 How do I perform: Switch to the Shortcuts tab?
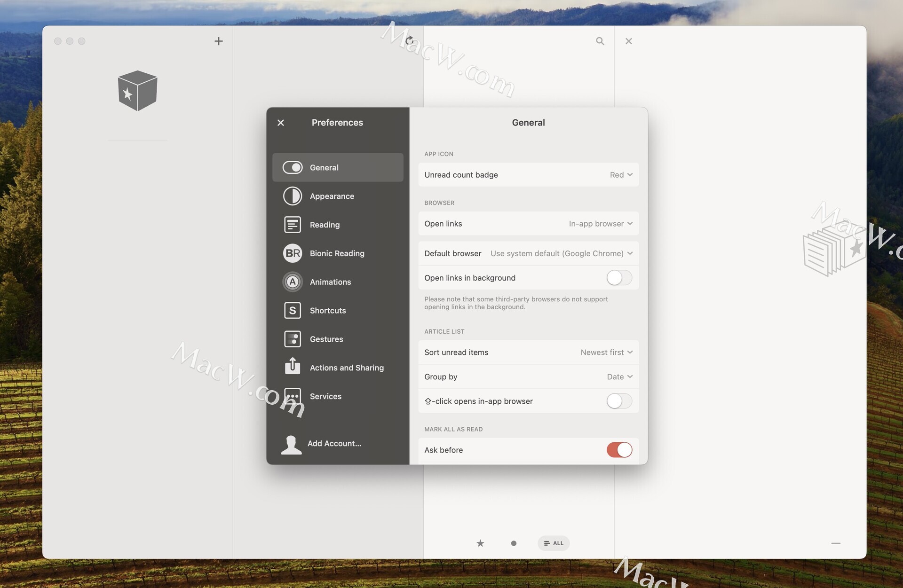tap(338, 311)
